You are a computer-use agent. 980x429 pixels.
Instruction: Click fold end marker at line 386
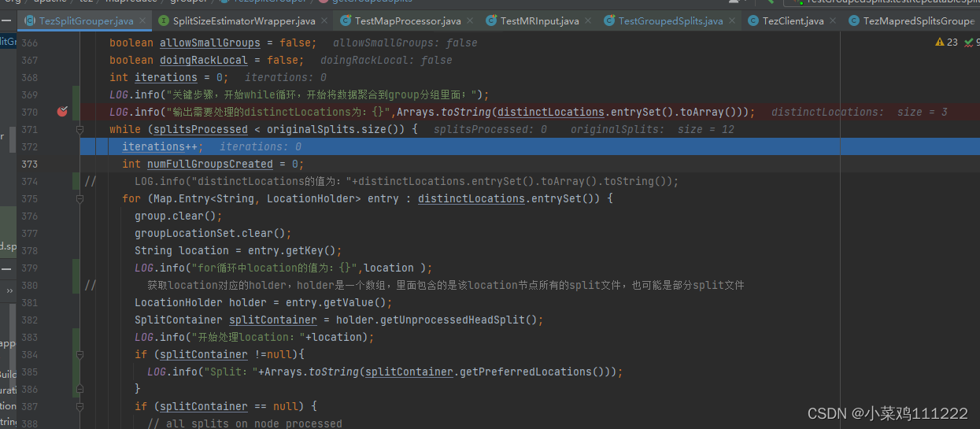80,389
